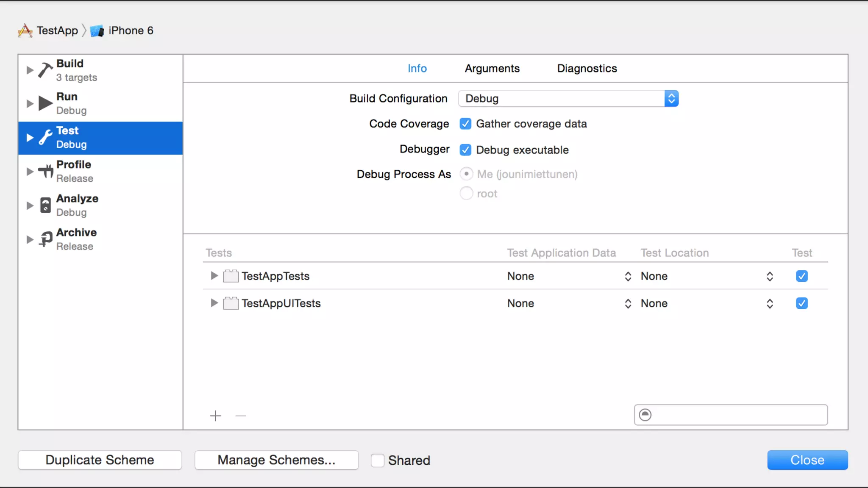868x488 pixels.
Task: Click the Run play icon
Action: pyautogui.click(x=45, y=103)
